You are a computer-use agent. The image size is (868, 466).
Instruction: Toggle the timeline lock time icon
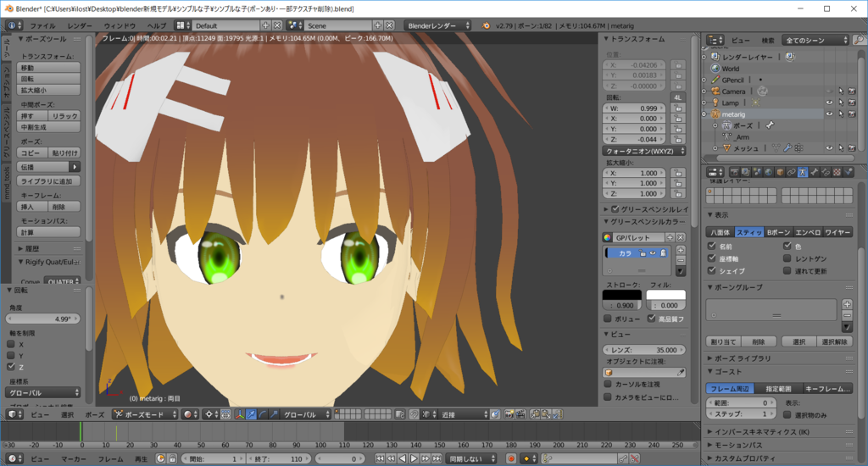pos(172,459)
